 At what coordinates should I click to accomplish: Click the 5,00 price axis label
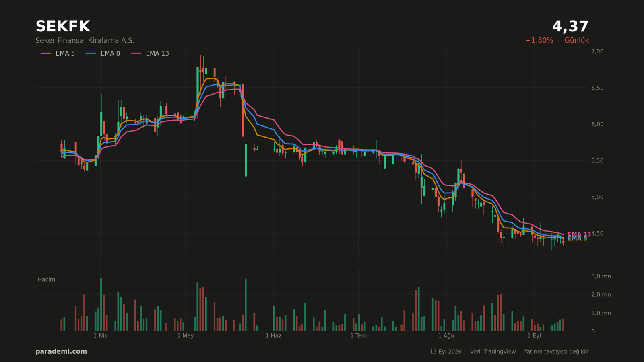pos(597,197)
